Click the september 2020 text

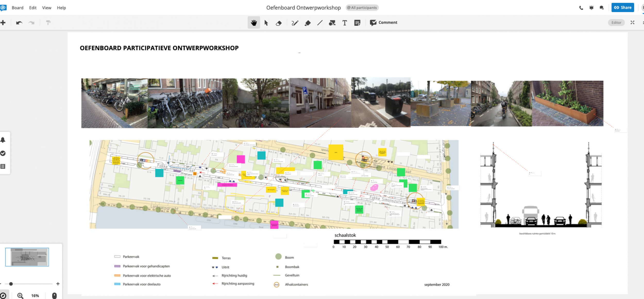click(x=437, y=285)
